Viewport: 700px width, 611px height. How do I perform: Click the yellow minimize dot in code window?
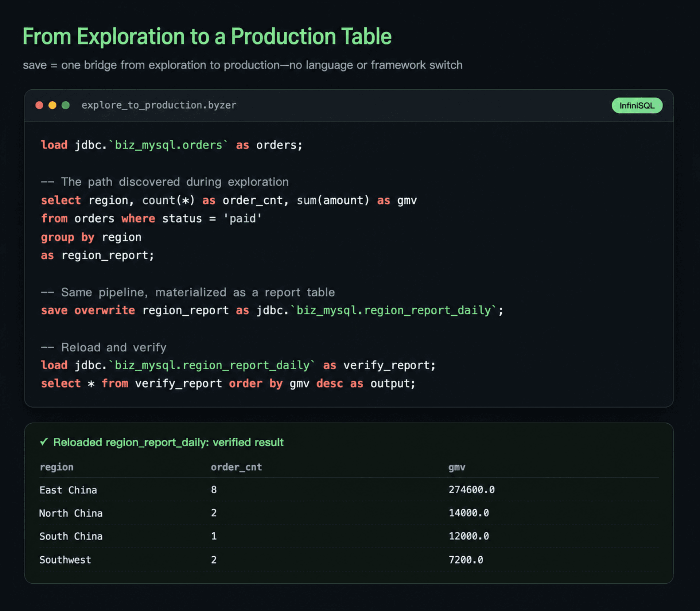click(x=52, y=105)
